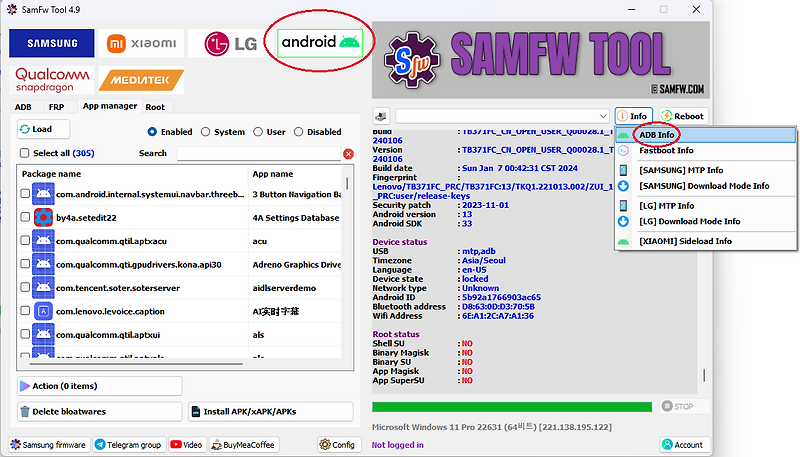Choose [XIAOMI] Sideload Info menu item
Viewport: 800px width, 457px height.
point(706,241)
